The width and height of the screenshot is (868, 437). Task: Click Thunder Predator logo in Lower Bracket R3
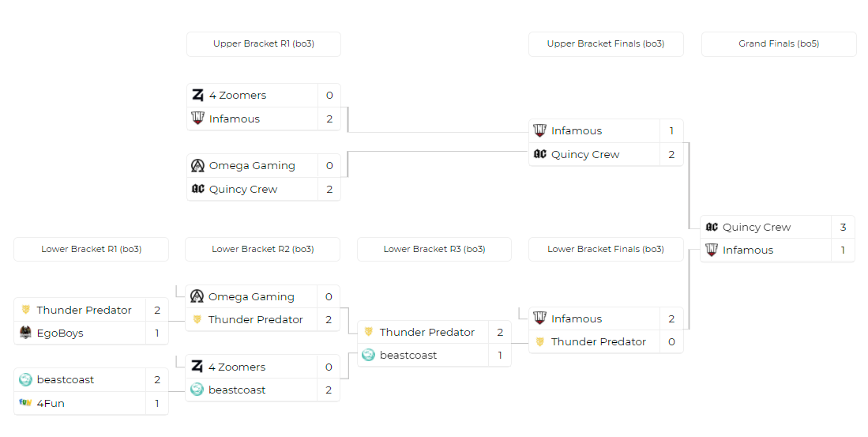(x=368, y=333)
